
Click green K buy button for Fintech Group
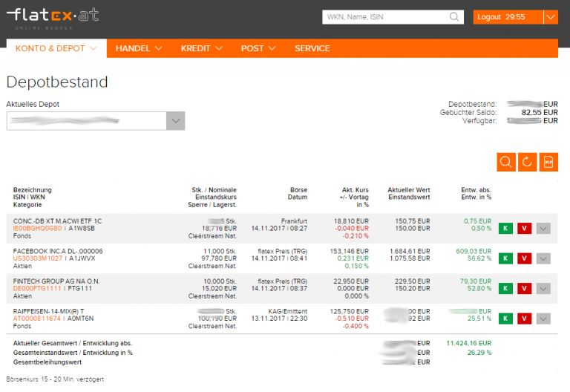[506, 288]
